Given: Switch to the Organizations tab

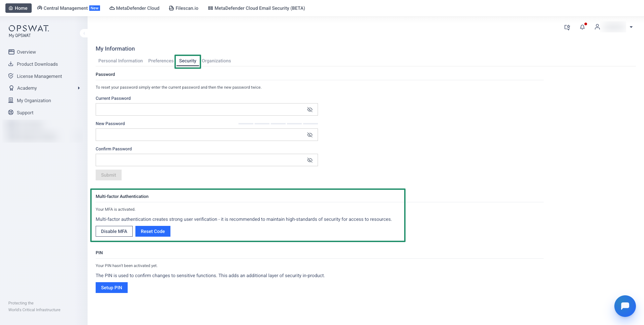Looking at the screenshot, I should [x=216, y=61].
